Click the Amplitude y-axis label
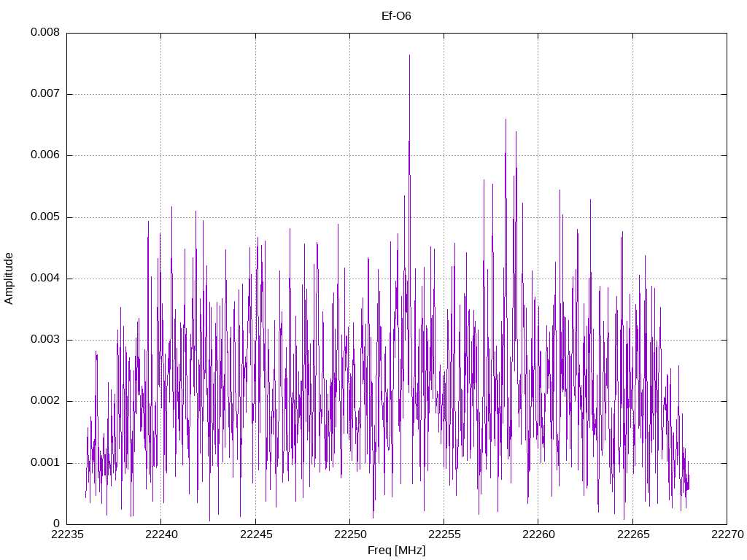Image resolution: width=747 pixels, height=560 pixels. point(9,279)
